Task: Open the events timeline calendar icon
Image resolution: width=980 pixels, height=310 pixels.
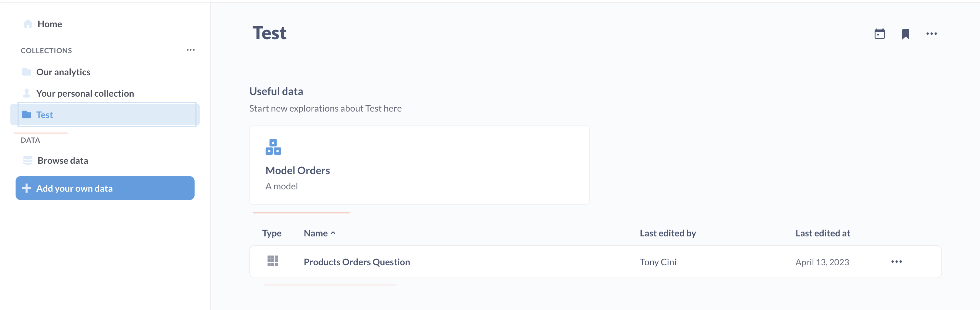Action: point(879,33)
